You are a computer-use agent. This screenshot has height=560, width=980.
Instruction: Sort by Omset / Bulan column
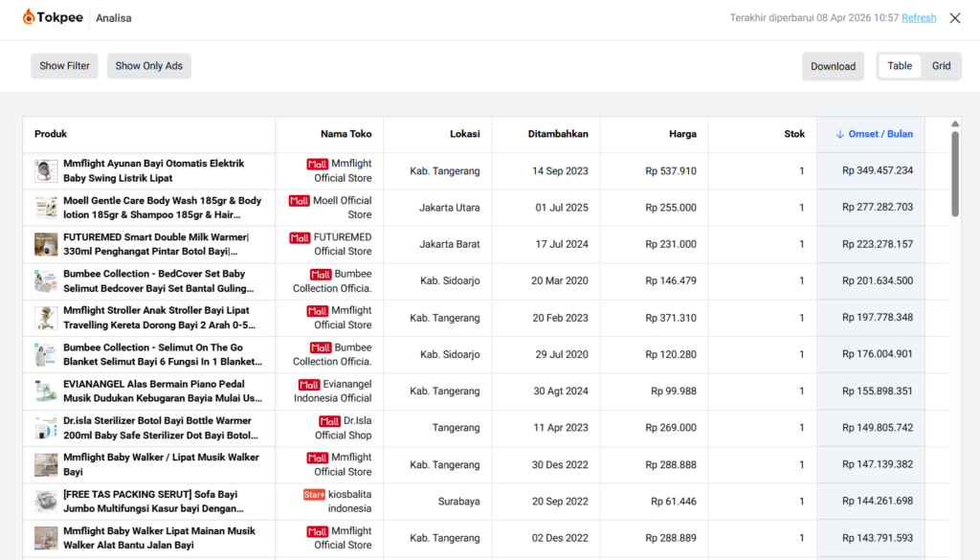click(x=871, y=134)
